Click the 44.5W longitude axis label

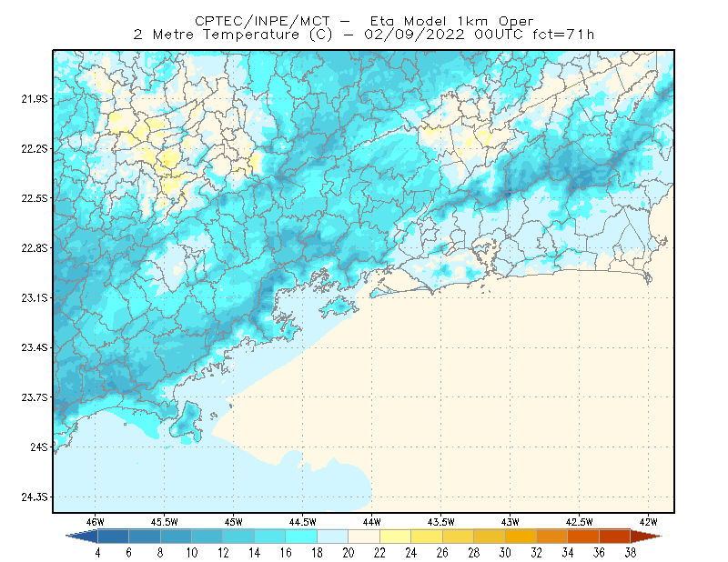pos(303,522)
